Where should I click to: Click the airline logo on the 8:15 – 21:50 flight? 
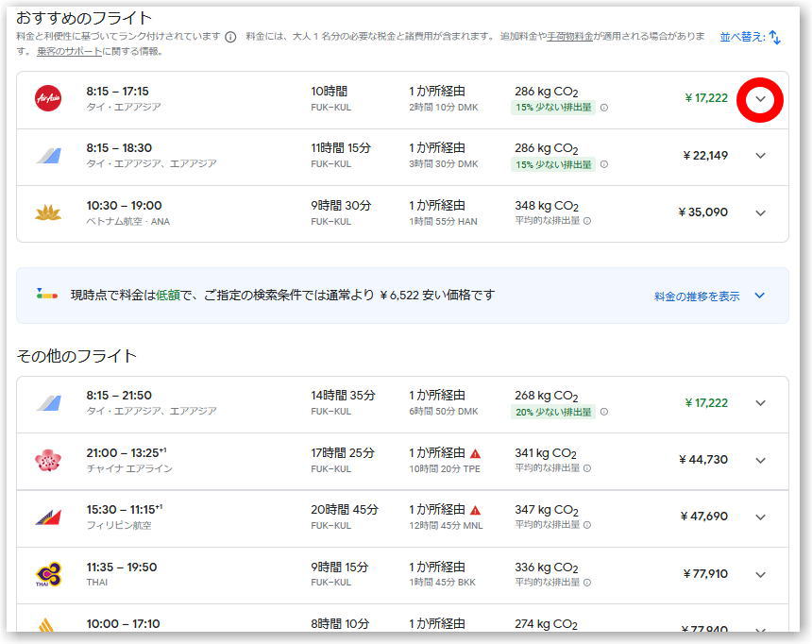coord(49,403)
